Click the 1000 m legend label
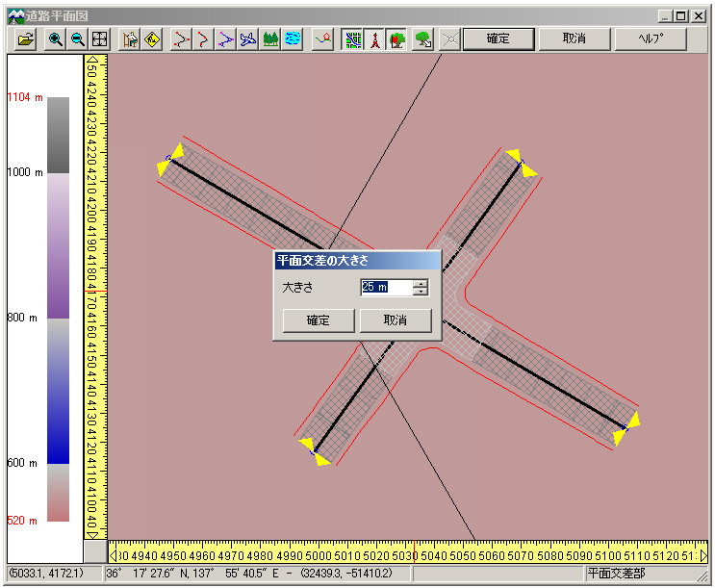The height and width of the screenshot is (588, 715). (x=25, y=172)
